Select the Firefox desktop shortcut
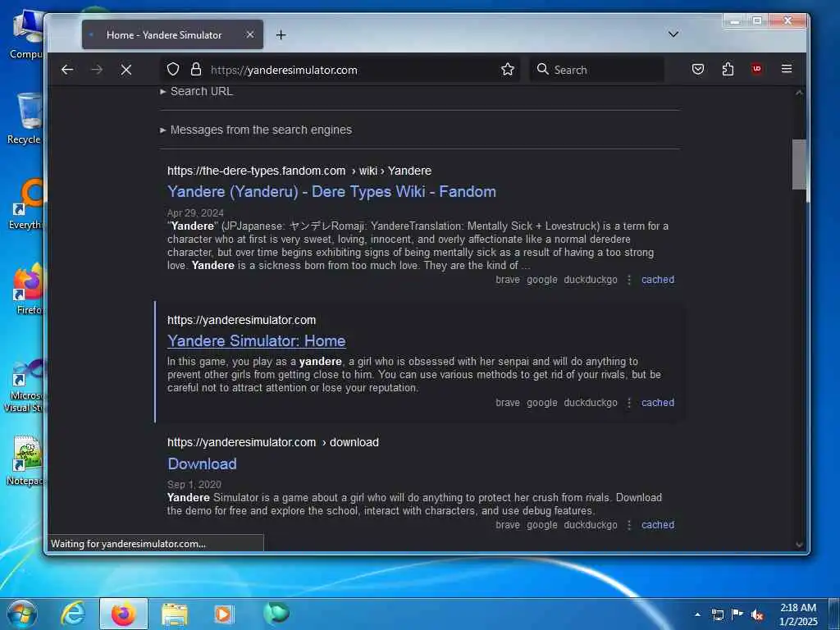 click(x=28, y=290)
